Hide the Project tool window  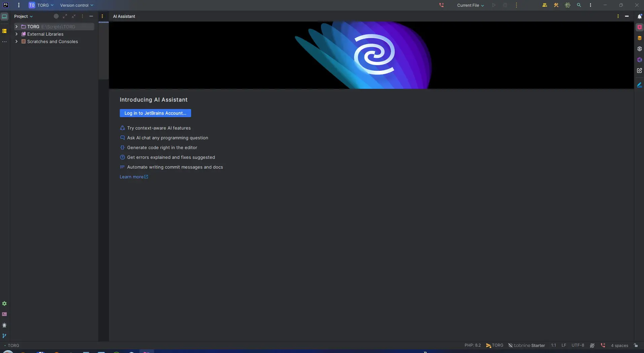(91, 16)
